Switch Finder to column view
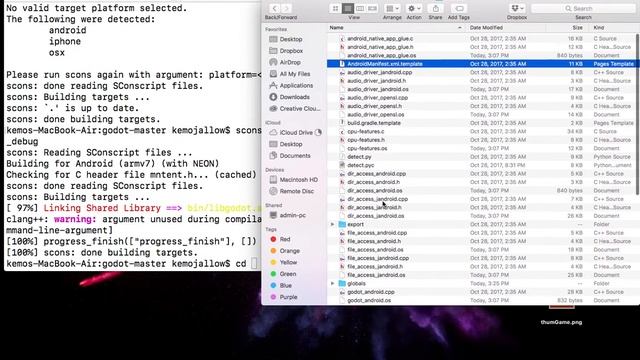The image size is (640, 360). click(x=360, y=8)
